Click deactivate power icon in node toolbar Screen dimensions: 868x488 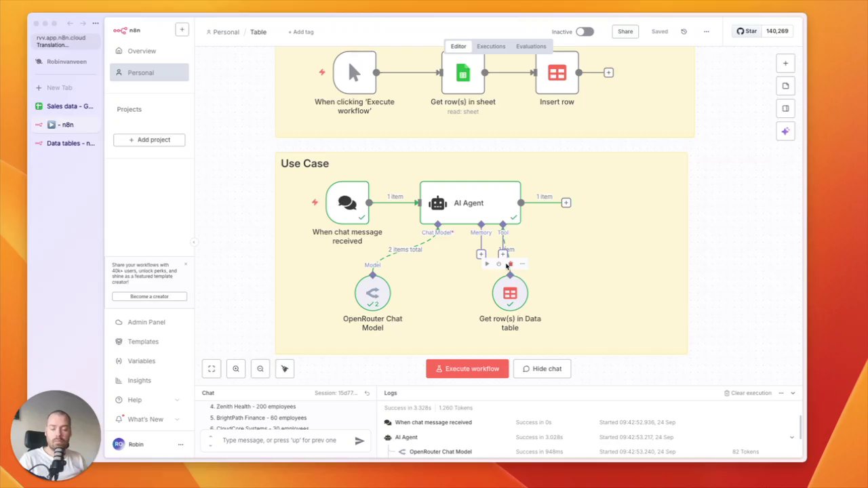point(498,264)
